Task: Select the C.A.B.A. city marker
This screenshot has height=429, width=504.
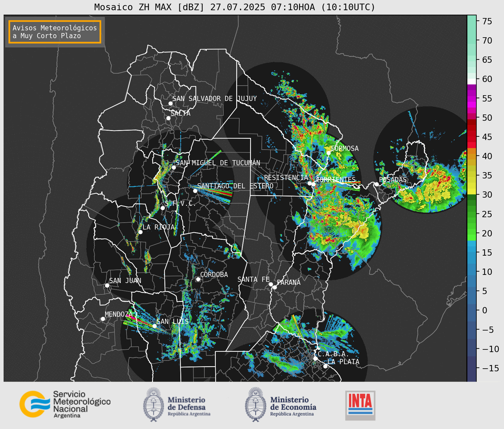Action: [x=316, y=358]
